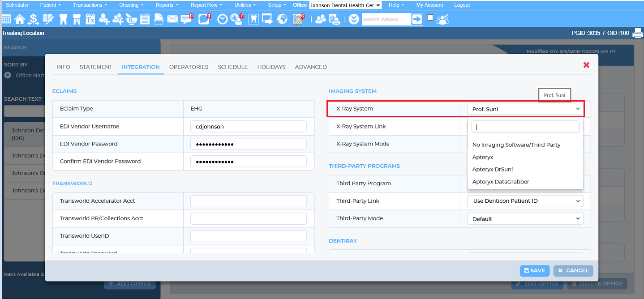The image size is (644, 299).
Task: Close the dialog with red X
Action: (586, 65)
